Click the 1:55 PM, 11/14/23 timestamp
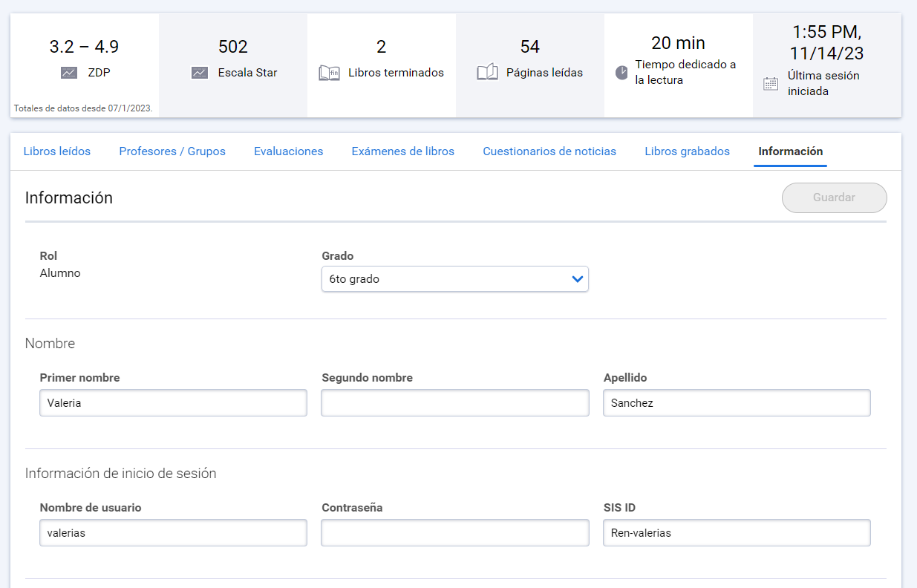This screenshot has height=588, width=917. [826, 43]
